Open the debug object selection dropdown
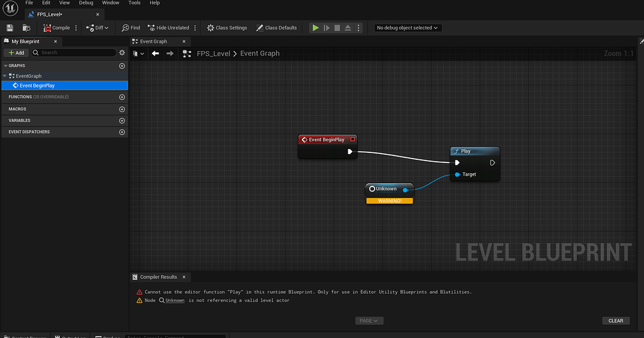This screenshot has width=644, height=338. tap(408, 28)
